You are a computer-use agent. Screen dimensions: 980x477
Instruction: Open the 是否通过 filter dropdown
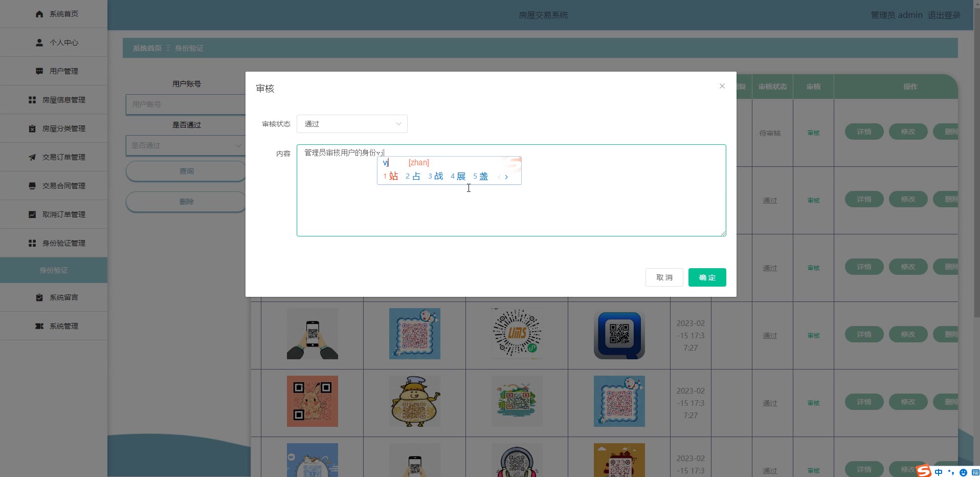tap(186, 145)
